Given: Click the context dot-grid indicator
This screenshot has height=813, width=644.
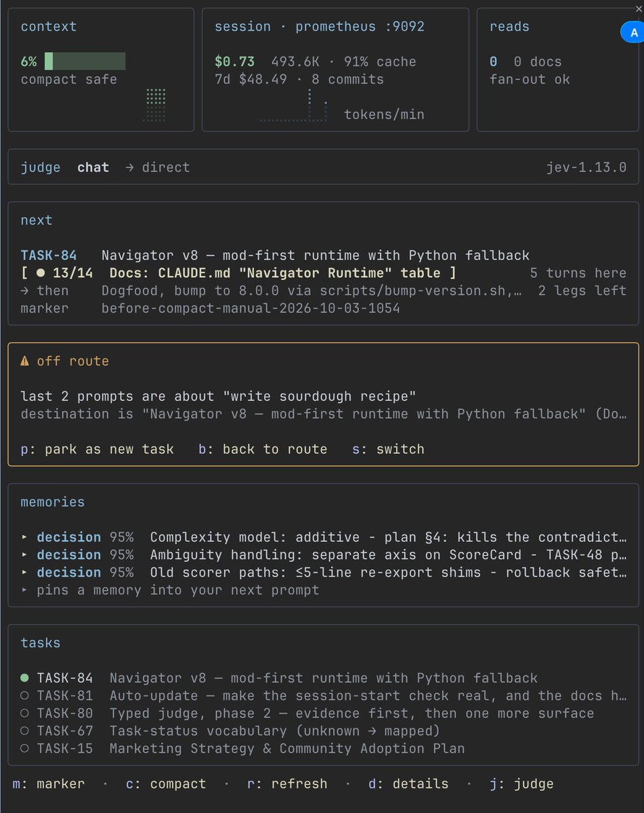Looking at the screenshot, I should click(154, 105).
